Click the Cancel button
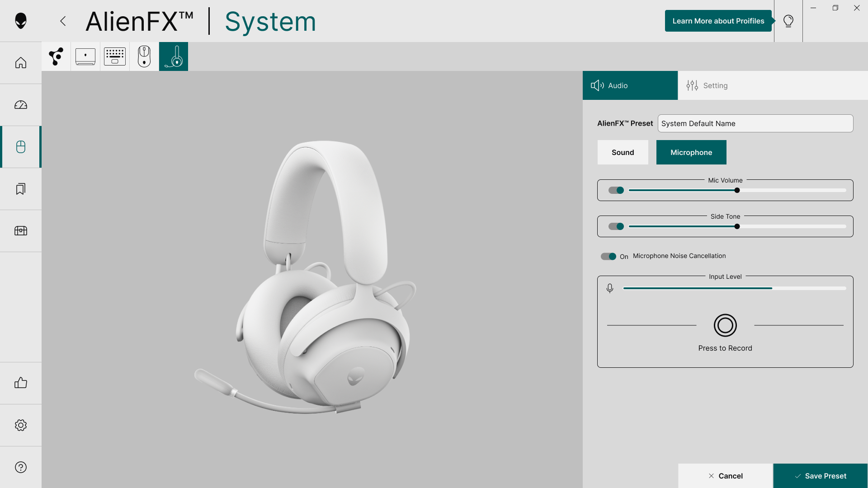 pos(726,476)
